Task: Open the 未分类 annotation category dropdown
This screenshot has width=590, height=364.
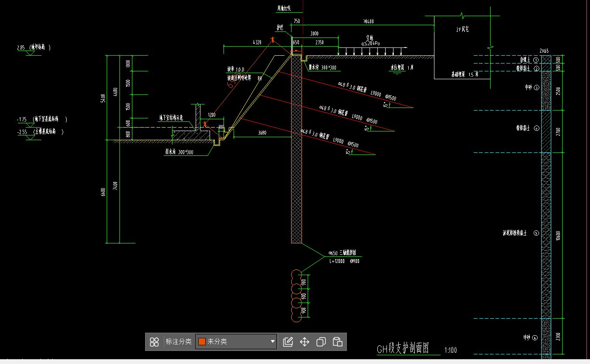Action: pos(236,342)
